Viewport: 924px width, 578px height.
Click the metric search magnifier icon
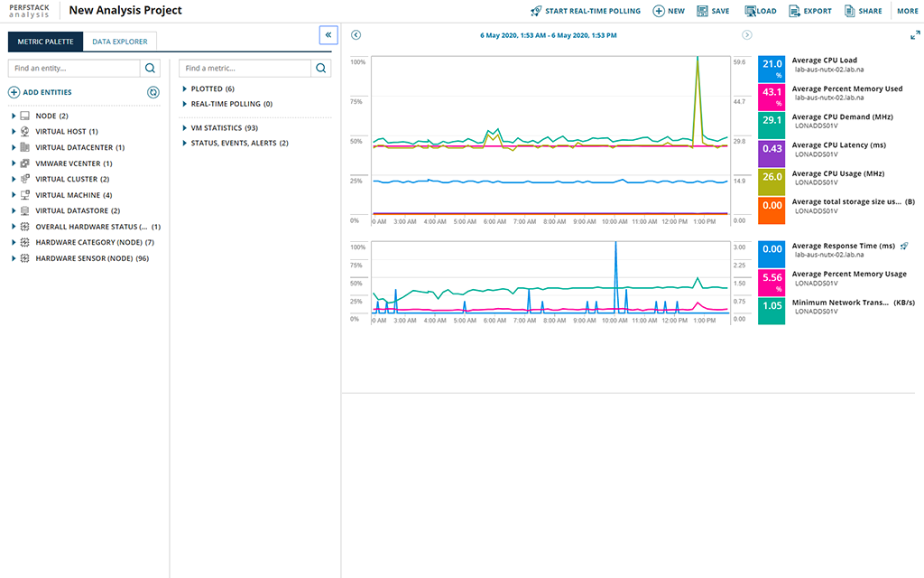(x=320, y=68)
